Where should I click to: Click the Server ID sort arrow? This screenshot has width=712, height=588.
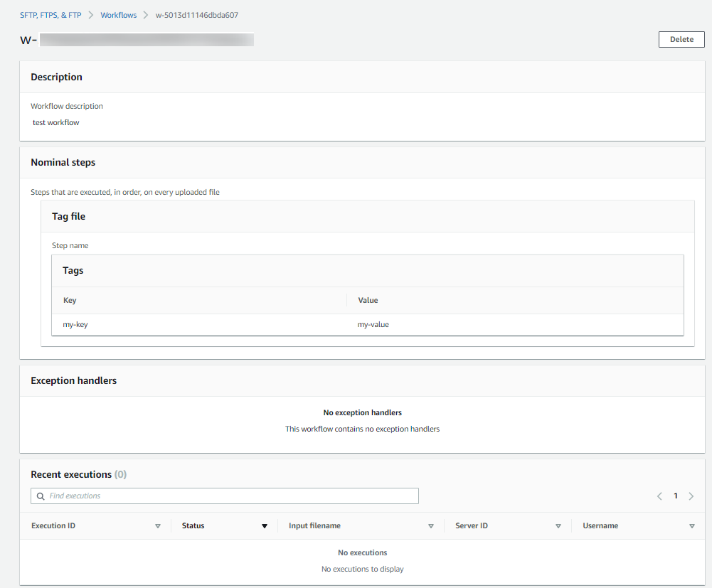[x=558, y=526]
